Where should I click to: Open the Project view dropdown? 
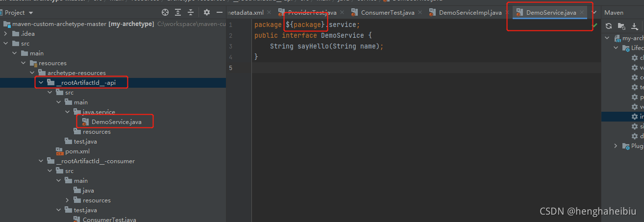(31, 13)
